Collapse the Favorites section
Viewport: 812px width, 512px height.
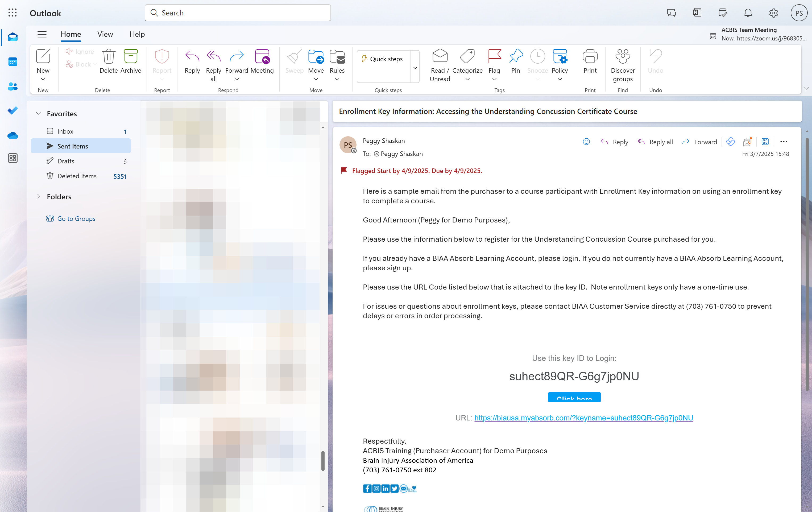38,114
